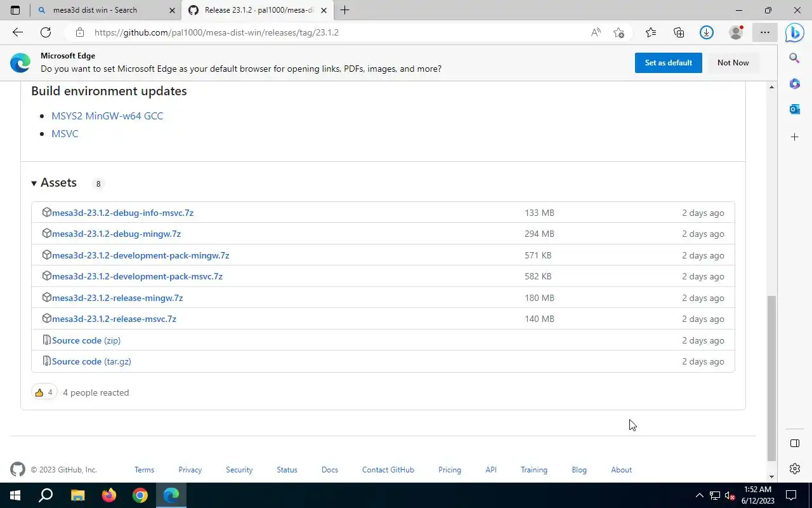Image resolution: width=812 pixels, height=508 pixels.
Task: Click the browser Back arrow
Action: point(18,32)
